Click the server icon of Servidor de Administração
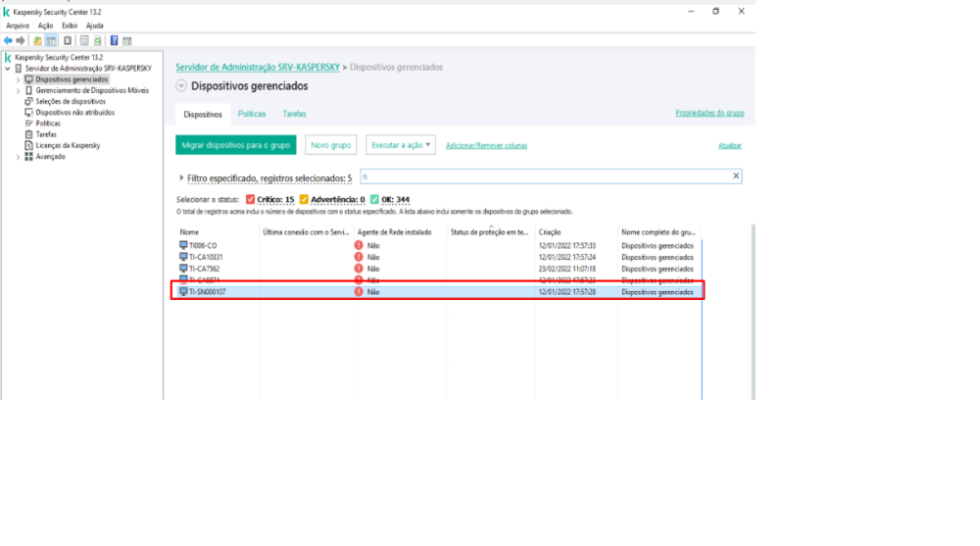 click(18, 69)
